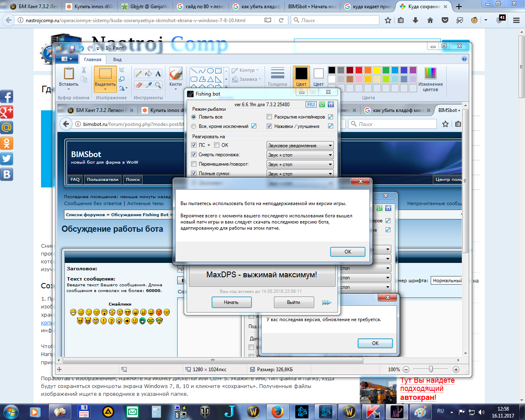Cut the selection with Paint's scissors icon
The height and width of the screenshot is (420, 525).
click(x=84, y=70)
